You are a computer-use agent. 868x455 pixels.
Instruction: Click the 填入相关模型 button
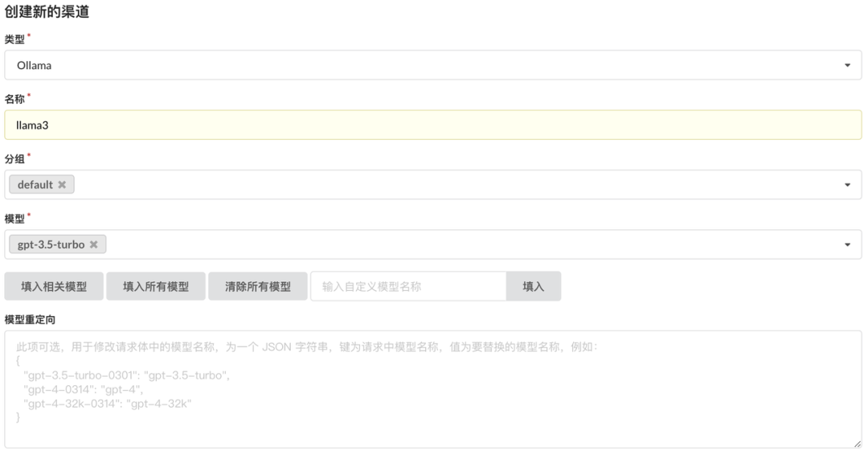click(54, 286)
